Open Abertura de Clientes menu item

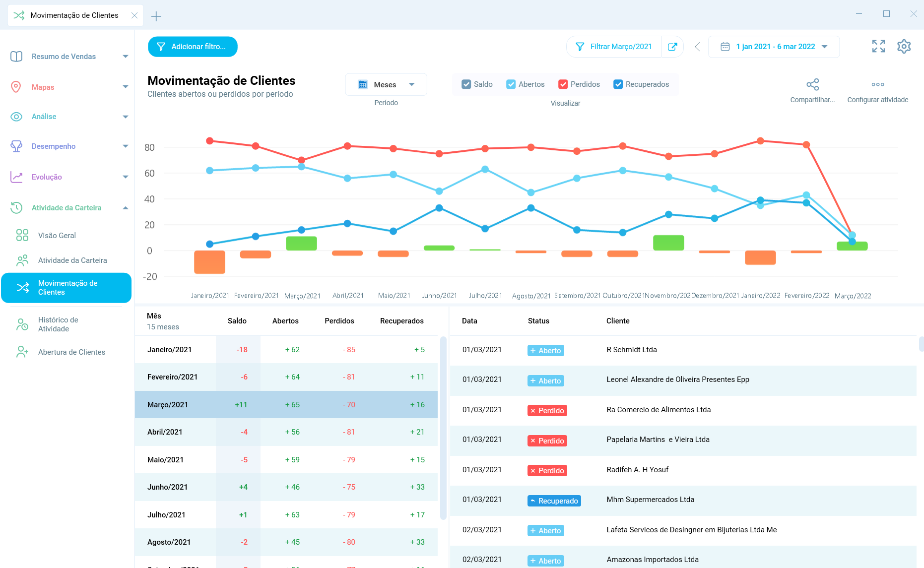[71, 352]
